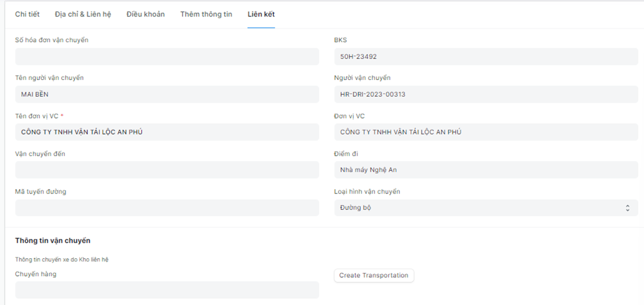Screen dimensions: 644x305
Task: Focus the Chuyến hàng input field
Action: point(167,290)
